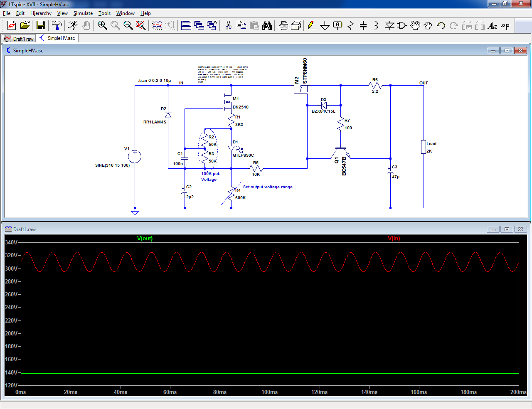Switch to the SimpleHV.asc tab

pyautogui.click(x=57, y=38)
